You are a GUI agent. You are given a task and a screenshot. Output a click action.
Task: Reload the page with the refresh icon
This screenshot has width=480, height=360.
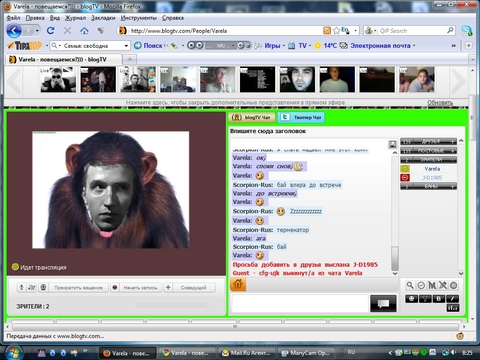[x=51, y=31]
